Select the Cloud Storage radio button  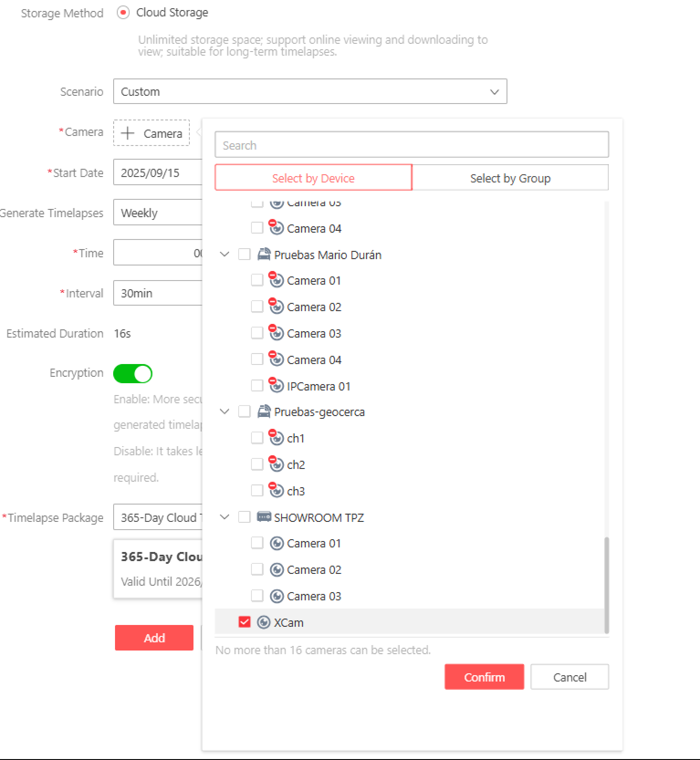[123, 13]
